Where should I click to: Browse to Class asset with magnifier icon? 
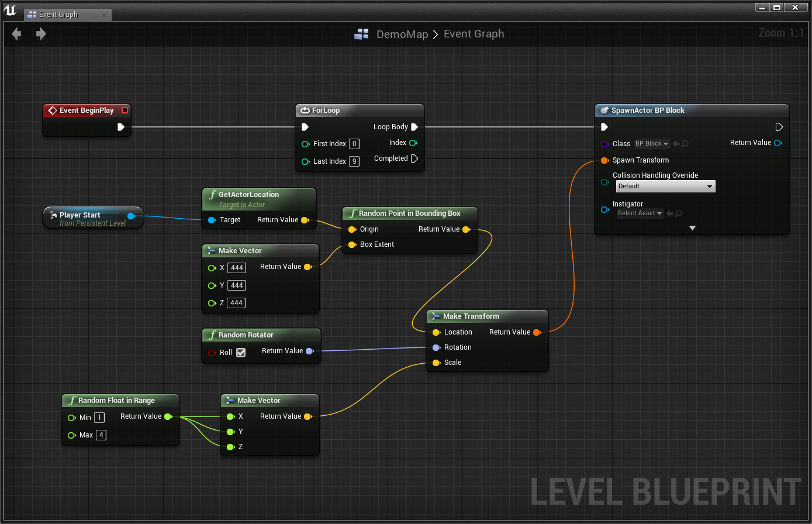685,143
